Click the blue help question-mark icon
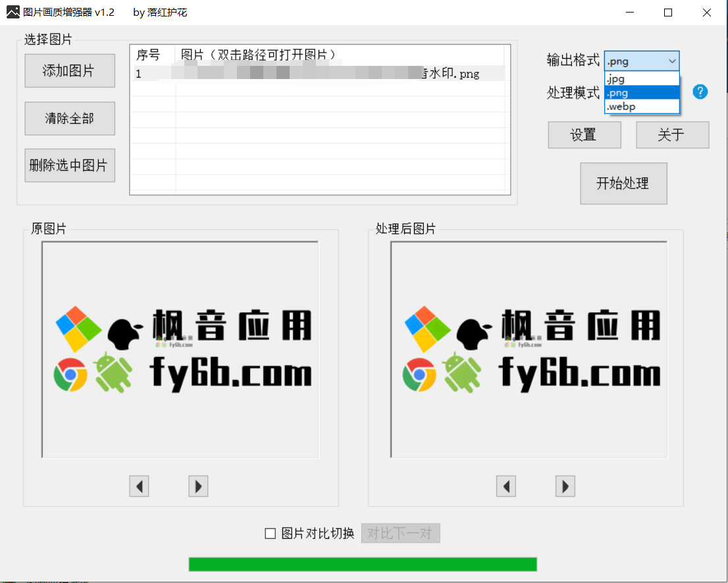 pos(700,92)
